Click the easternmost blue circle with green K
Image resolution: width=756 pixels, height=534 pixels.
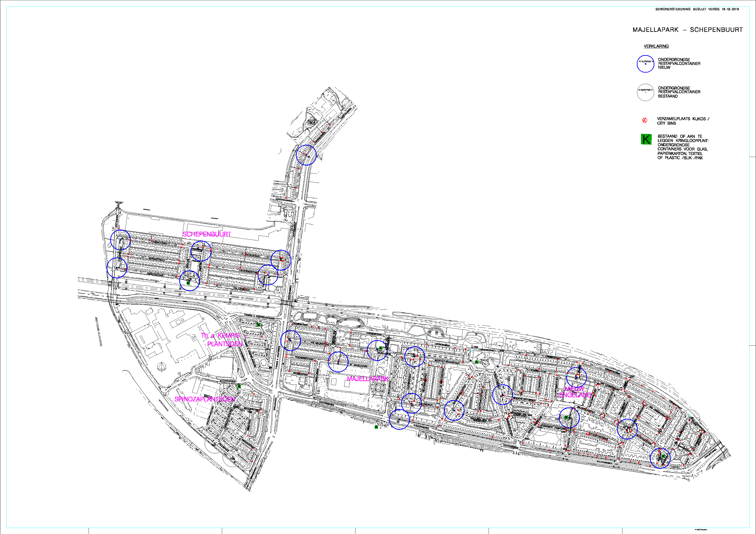[660, 458]
